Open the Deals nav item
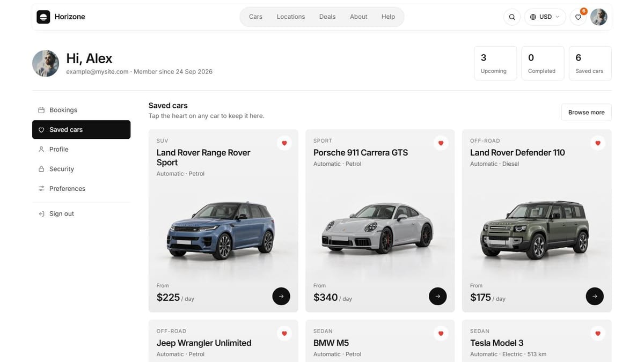 tap(327, 17)
